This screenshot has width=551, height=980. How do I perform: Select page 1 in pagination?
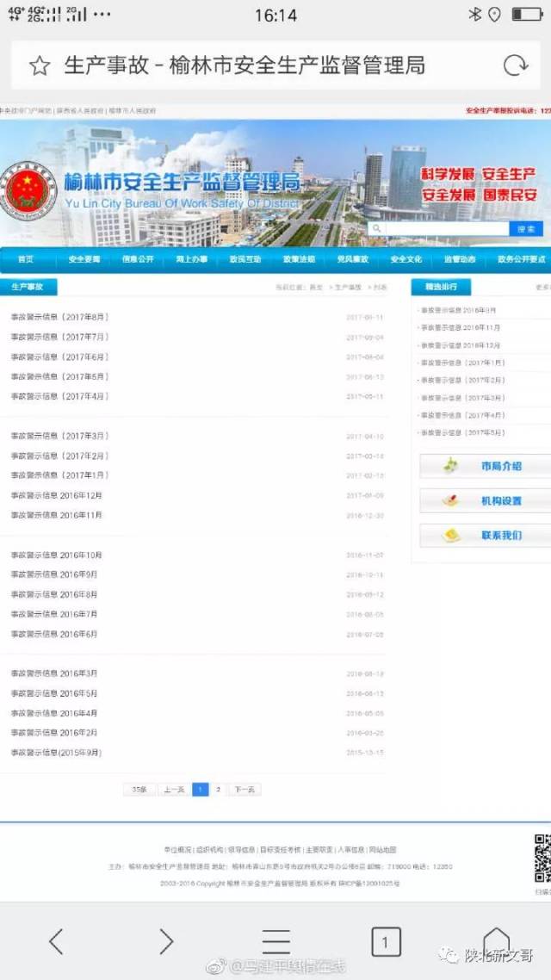coord(200,790)
